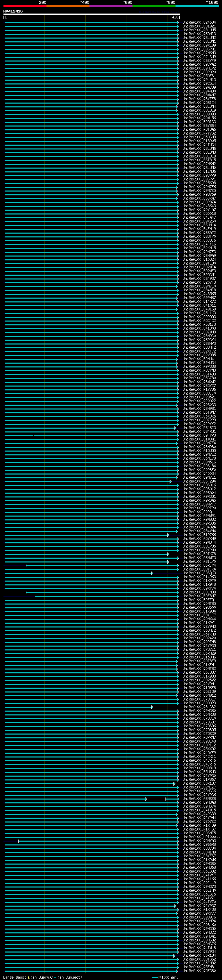Image resolution: width=222 pixels, height=980 pixels.
Task: Select hit label UniRef100_O81921
Action: click(199, 26)
